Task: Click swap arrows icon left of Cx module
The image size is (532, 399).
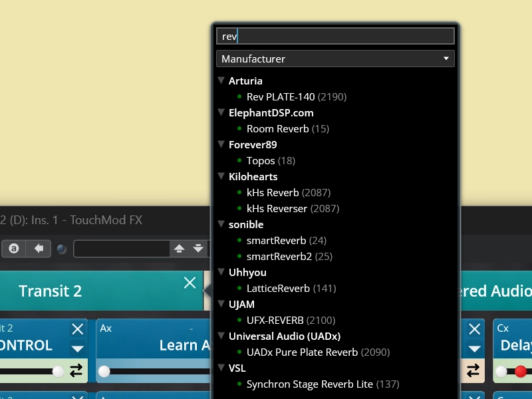Action: [473, 370]
